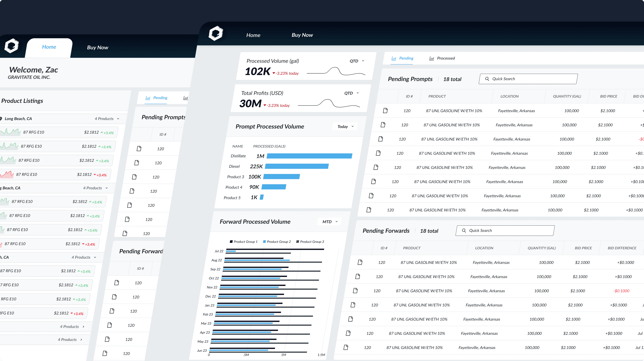Click the Processed Volume sparkline chart
Image resolution: width=644 pixels, height=361 pixels.
[336, 71]
